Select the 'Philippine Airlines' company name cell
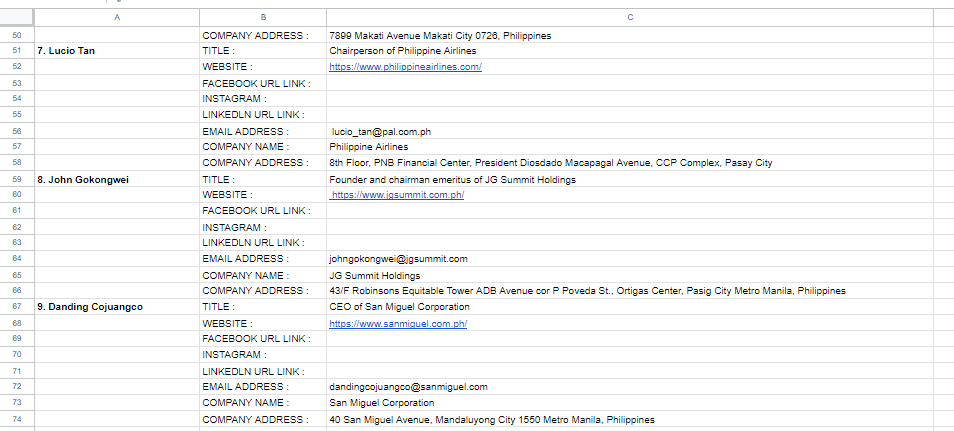The height and width of the screenshot is (431, 954). click(630, 147)
